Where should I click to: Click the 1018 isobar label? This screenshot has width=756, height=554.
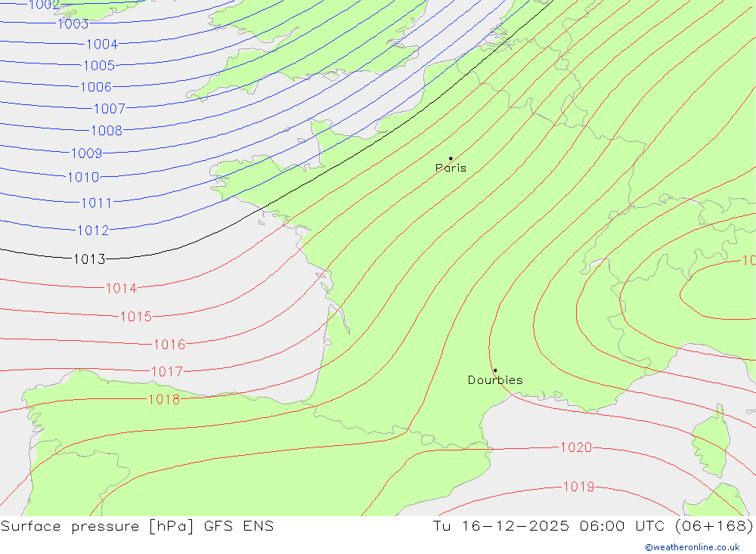164,400
